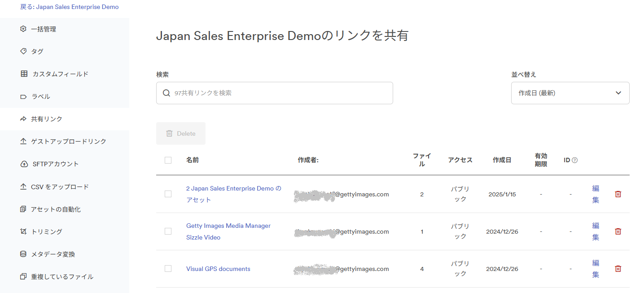Click パブリック access cell in Sizzle Video row

tap(460, 231)
